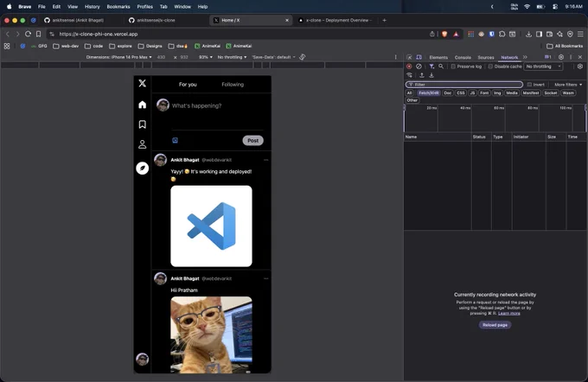
Task: Enable the Disable cache checkbox
Action: (x=490, y=67)
